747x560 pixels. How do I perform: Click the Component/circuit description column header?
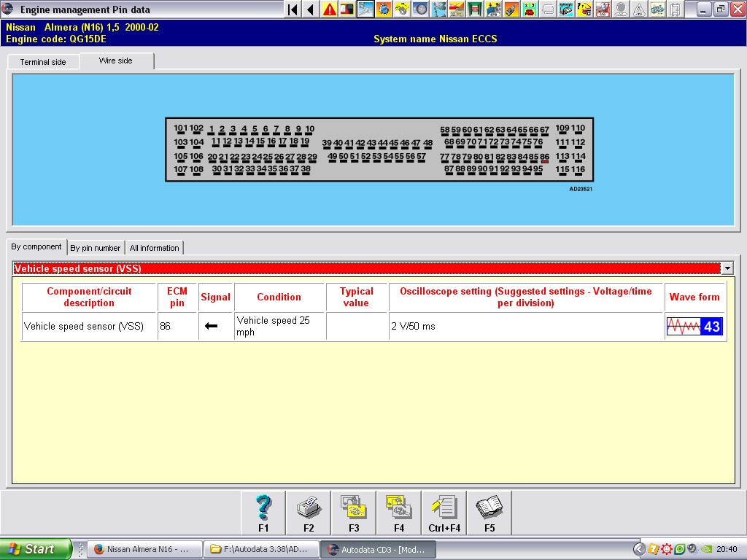click(89, 297)
